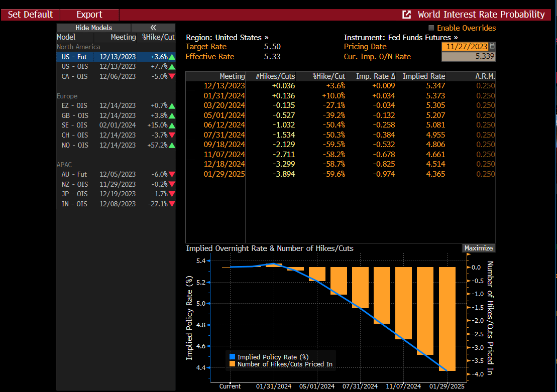Image resolution: width=557 pixels, height=392 pixels.
Task: Open the Export menu
Action: 89,15
